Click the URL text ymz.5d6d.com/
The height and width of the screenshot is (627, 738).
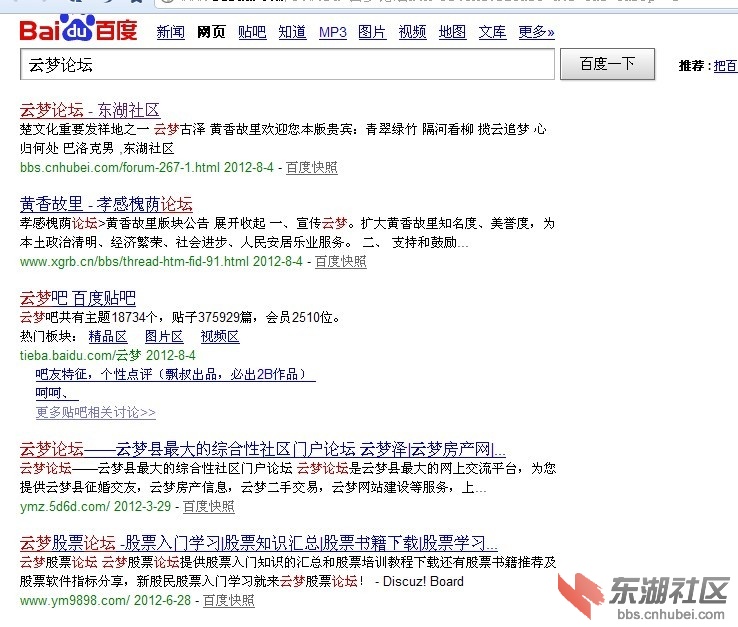point(65,506)
